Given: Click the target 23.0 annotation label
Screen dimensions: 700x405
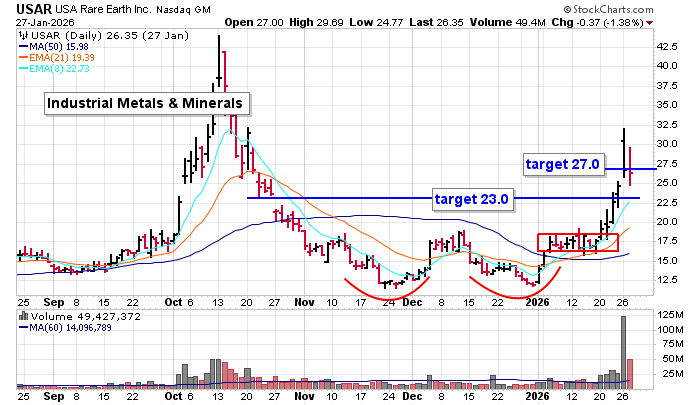Looking at the screenshot, I should (472, 199).
